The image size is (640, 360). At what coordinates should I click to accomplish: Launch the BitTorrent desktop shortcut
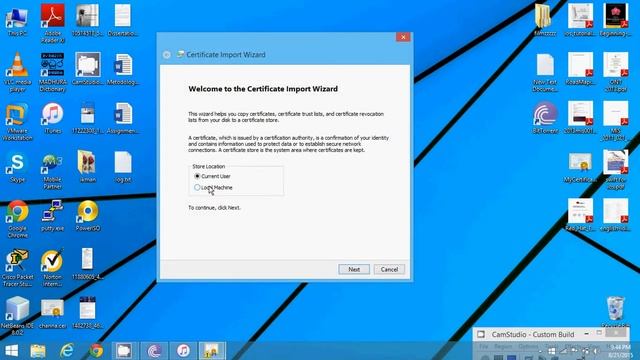pos(544,118)
